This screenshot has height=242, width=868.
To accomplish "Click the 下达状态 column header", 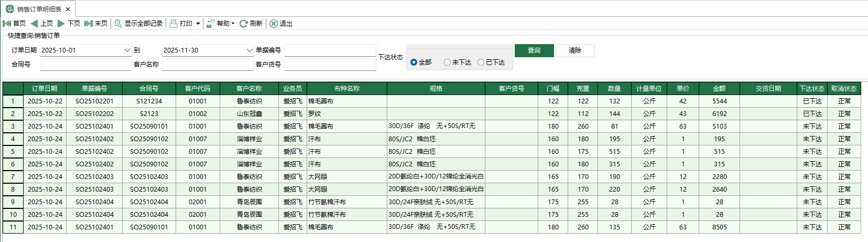I will click(812, 89).
